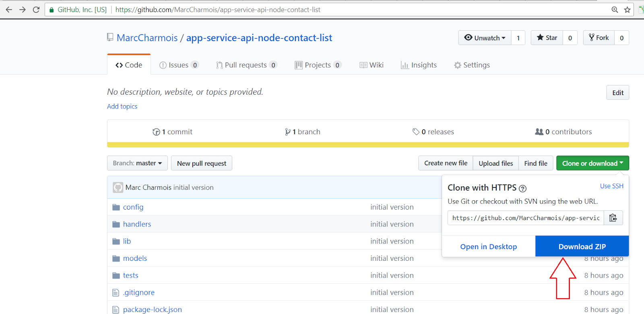Open MarcCharmois user profile link
Viewport: 644px width, 314px height.
(147, 38)
